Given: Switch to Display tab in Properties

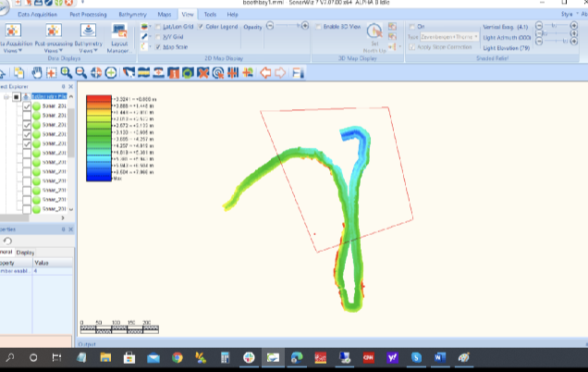Looking at the screenshot, I should (x=27, y=252).
